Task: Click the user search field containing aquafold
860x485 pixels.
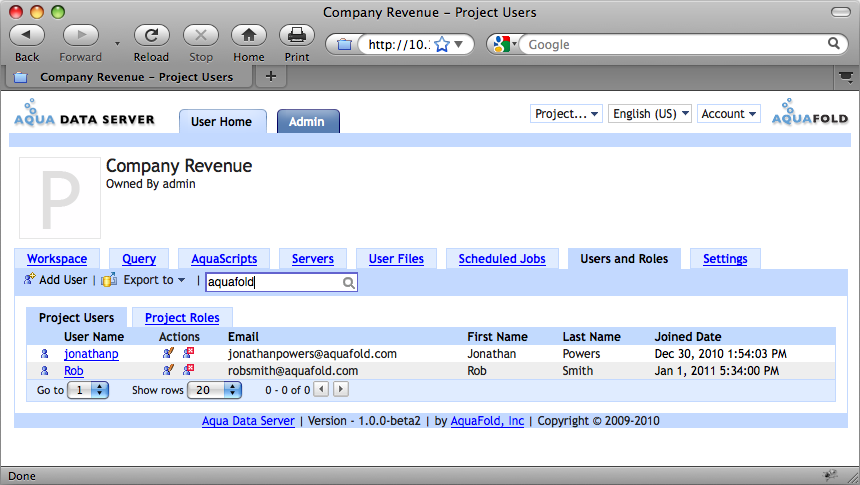Action: coord(281,282)
